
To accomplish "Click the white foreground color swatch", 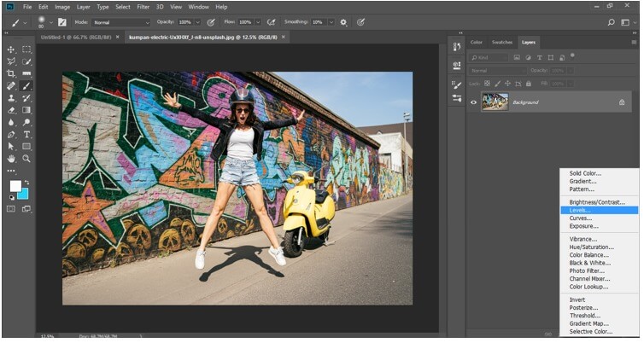I will click(x=15, y=186).
